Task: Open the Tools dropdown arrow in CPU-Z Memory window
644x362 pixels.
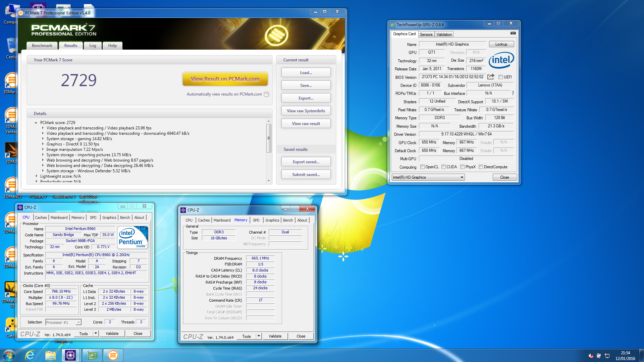Action: (259, 336)
